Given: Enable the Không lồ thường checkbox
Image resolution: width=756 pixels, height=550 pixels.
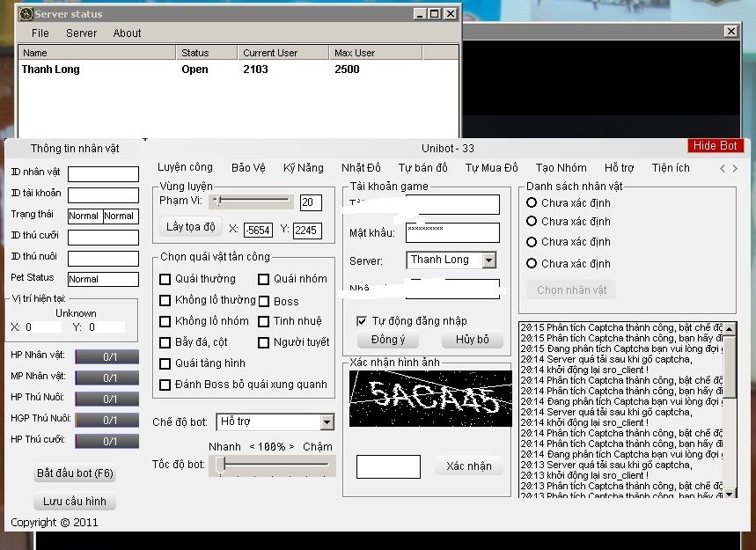Looking at the screenshot, I should (165, 300).
